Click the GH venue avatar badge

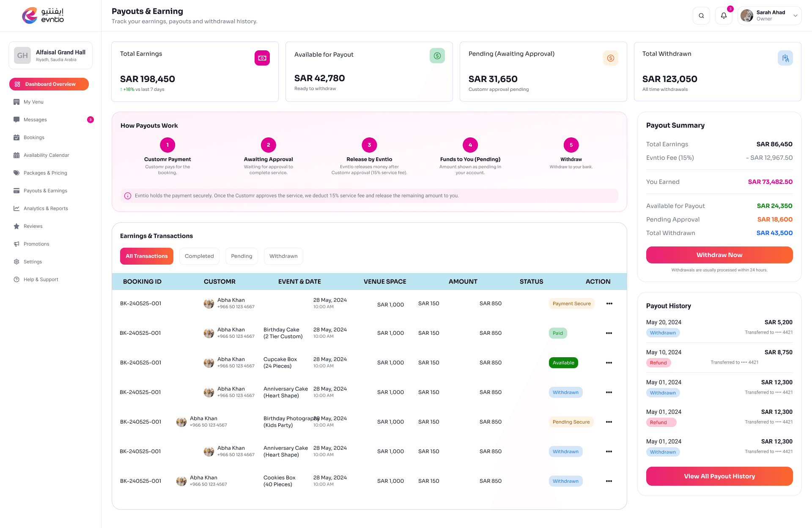(22, 55)
